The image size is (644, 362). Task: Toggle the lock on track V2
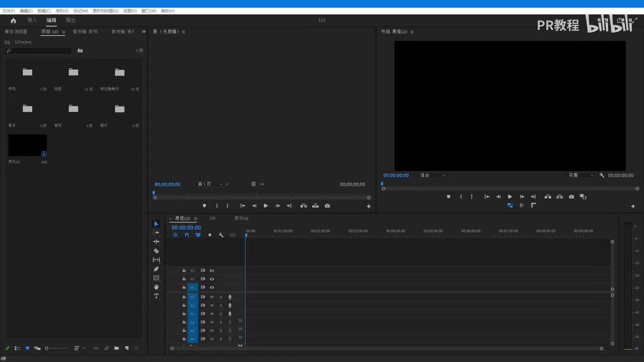click(184, 279)
